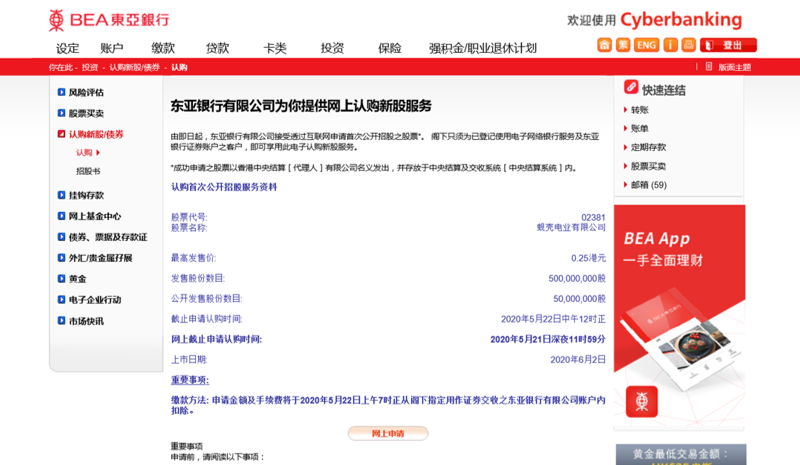Screen dimensions: 800x465
Task: Expand 黄金 in the sidebar
Action: [72, 279]
